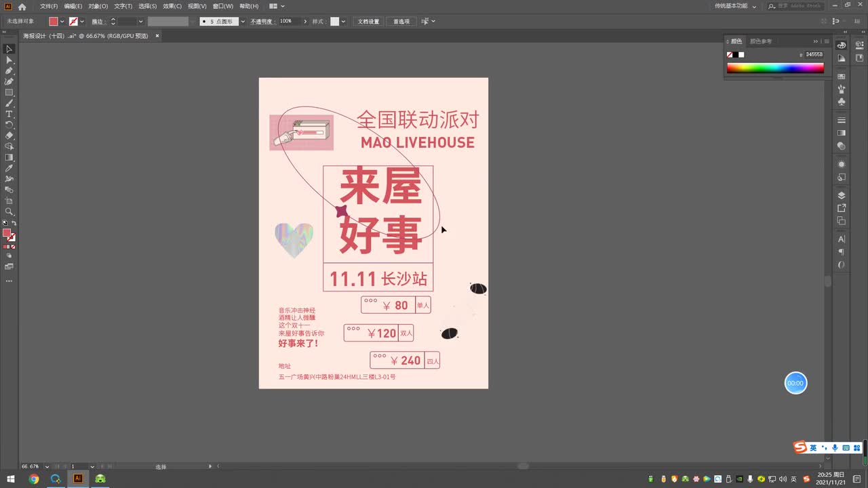
Task: Expand the stroke weight dropdown
Action: 140,22
